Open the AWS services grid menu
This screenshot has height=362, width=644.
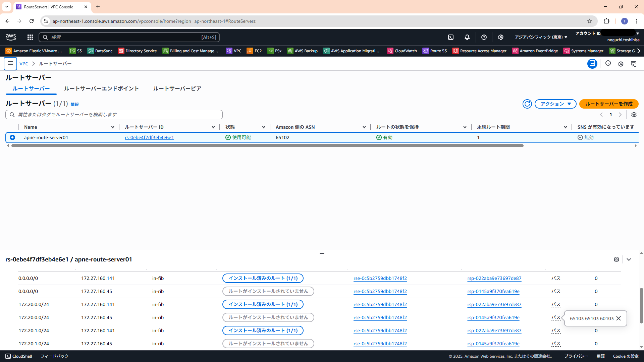[30, 37]
